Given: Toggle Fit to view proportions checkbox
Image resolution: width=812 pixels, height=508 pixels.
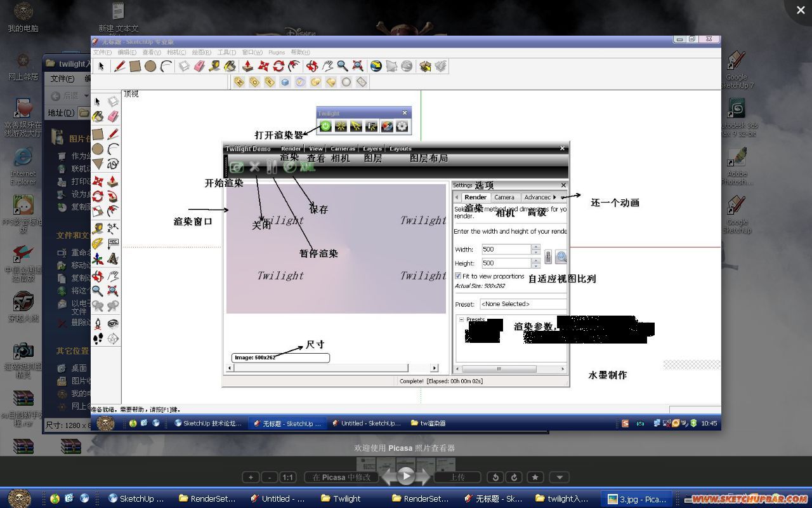Looking at the screenshot, I should (x=458, y=276).
